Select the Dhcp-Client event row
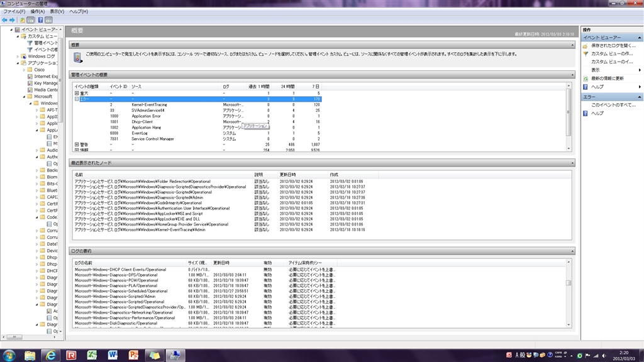The height and width of the screenshot is (362, 644). pos(197,122)
